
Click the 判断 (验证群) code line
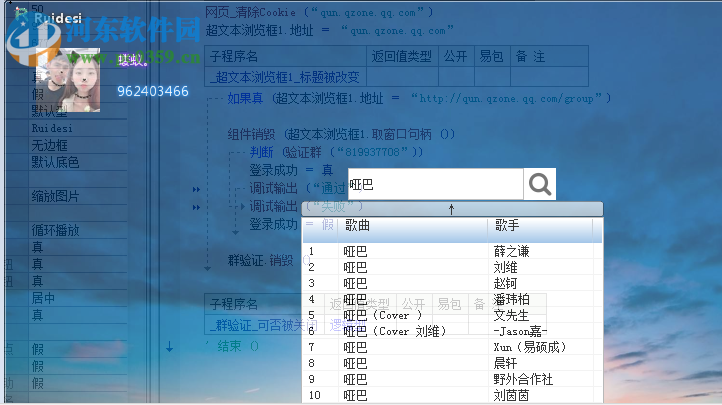pyautogui.click(x=336, y=152)
